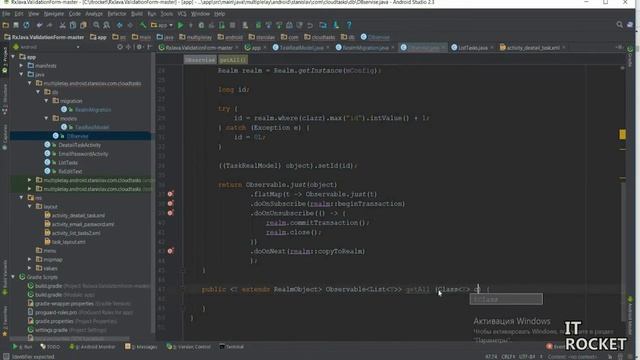This screenshot has width=640, height=360.
Task: Toggle the Structure tool window side tab
Action: [x=5, y=99]
